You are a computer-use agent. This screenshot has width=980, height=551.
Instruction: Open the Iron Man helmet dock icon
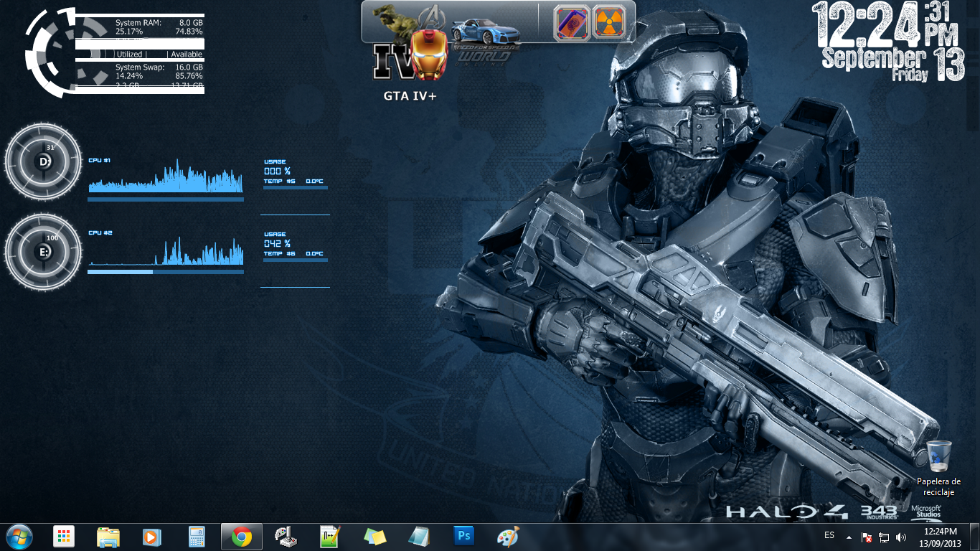coord(431,54)
